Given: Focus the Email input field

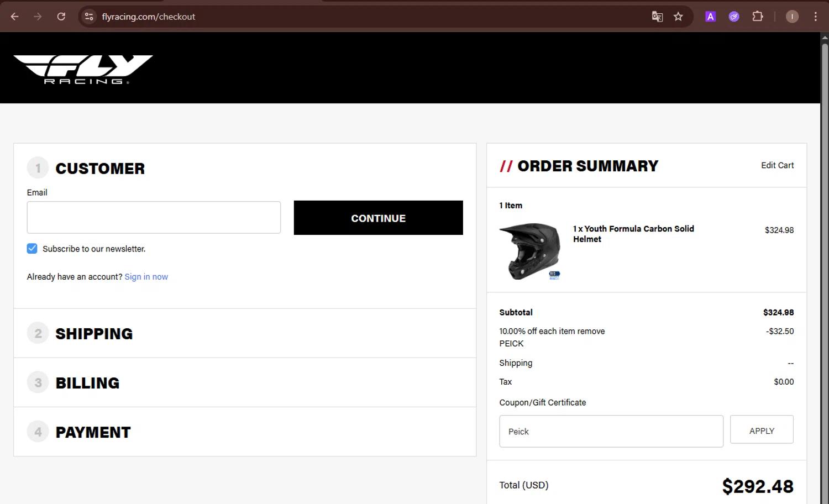Looking at the screenshot, I should pos(154,217).
